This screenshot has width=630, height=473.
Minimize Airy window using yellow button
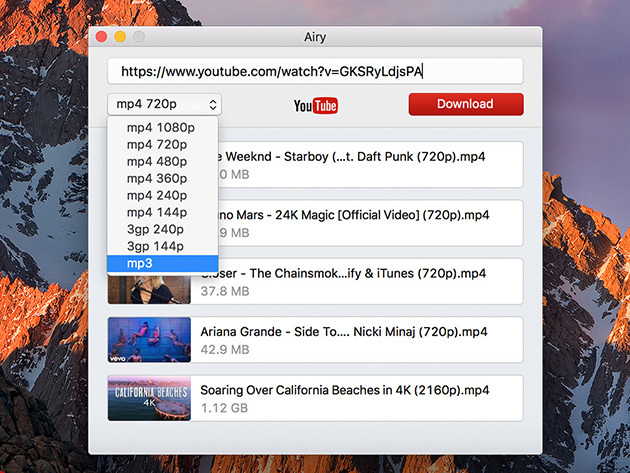[x=120, y=37]
